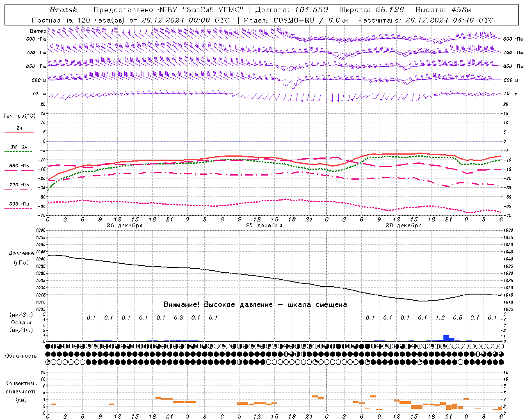Screen dimensions: 525x420
Task: Click the Долгота: 101.559 value
Action: (x=292, y=10)
